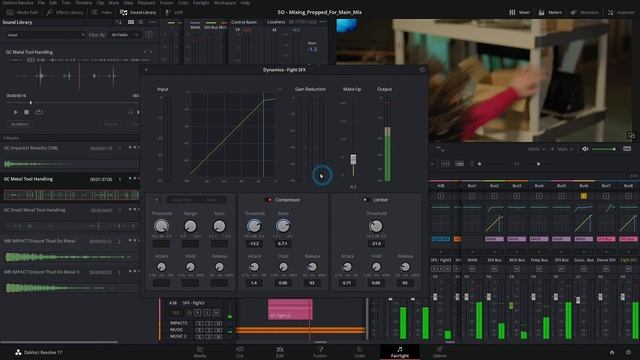Click the Sound Library search field
Viewport: 640px width, 360px height.
click(45, 35)
